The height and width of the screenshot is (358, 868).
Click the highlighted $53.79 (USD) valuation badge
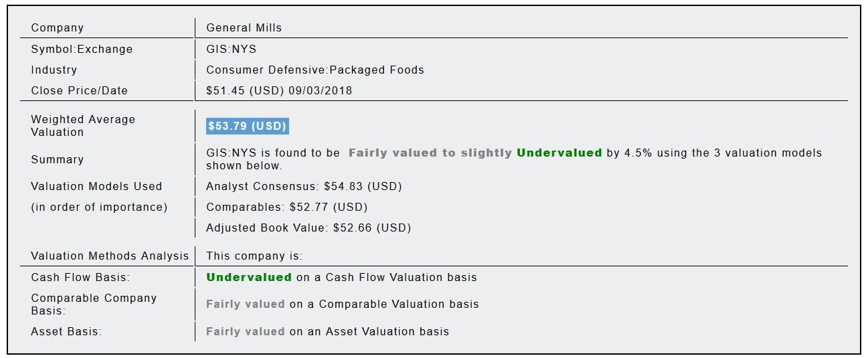(247, 126)
